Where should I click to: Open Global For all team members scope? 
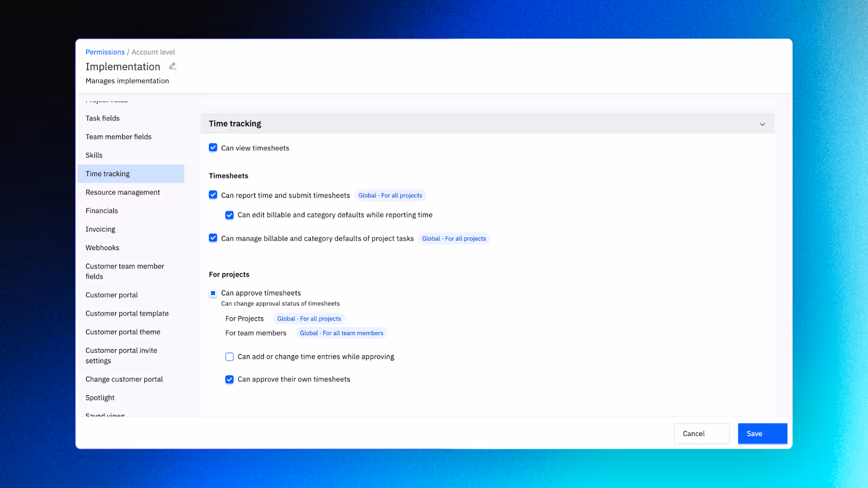click(x=342, y=333)
